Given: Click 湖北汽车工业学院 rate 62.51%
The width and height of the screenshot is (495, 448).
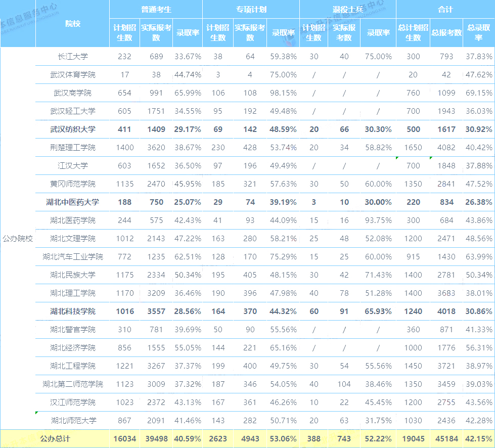Looking at the screenshot, I should (x=188, y=257).
